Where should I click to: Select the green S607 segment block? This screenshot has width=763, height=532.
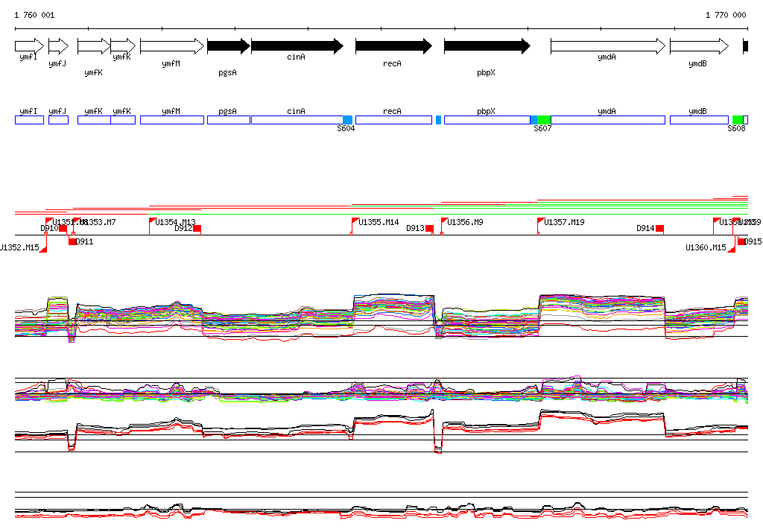click(x=543, y=120)
